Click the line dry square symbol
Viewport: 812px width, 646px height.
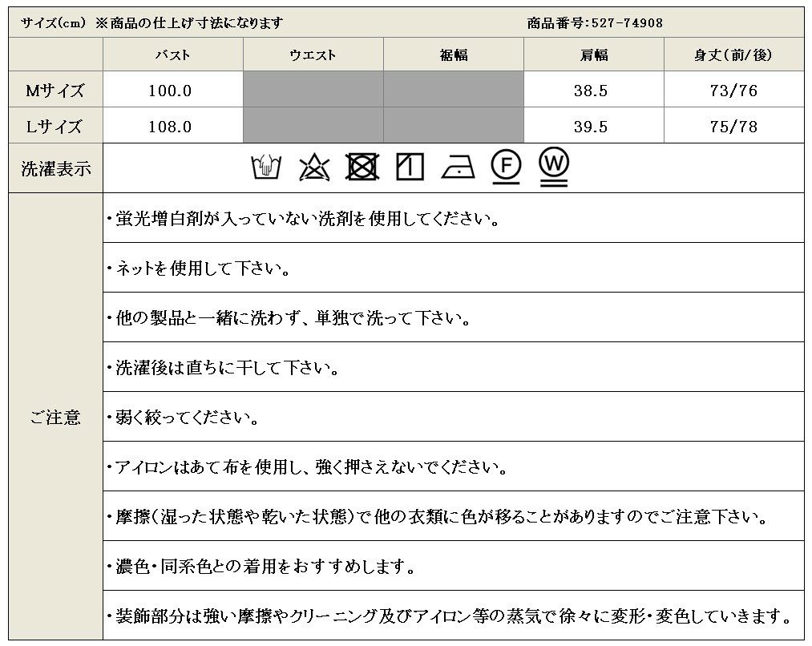tap(410, 167)
